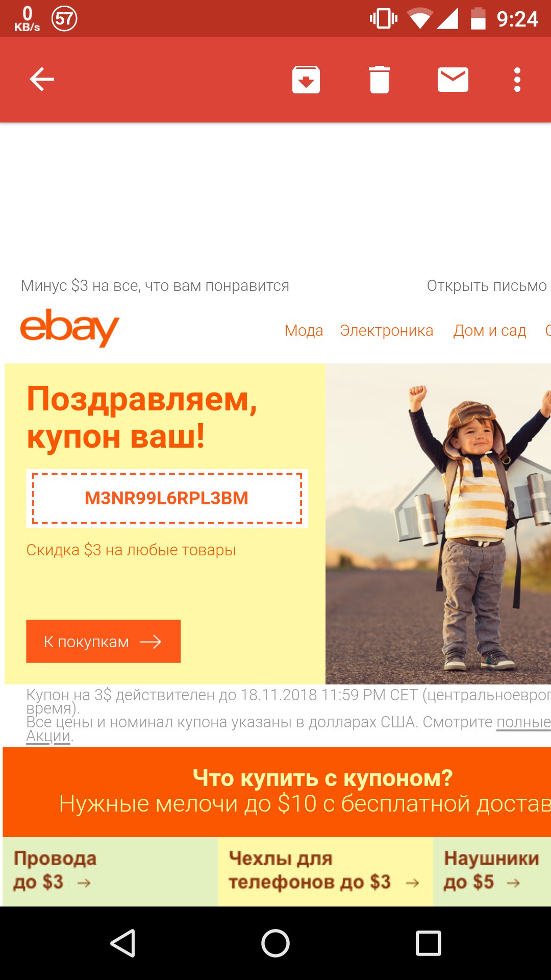This screenshot has width=551, height=980.
Task: Open the Дом и сад category link
Action: pyautogui.click(x=489, y=331)
